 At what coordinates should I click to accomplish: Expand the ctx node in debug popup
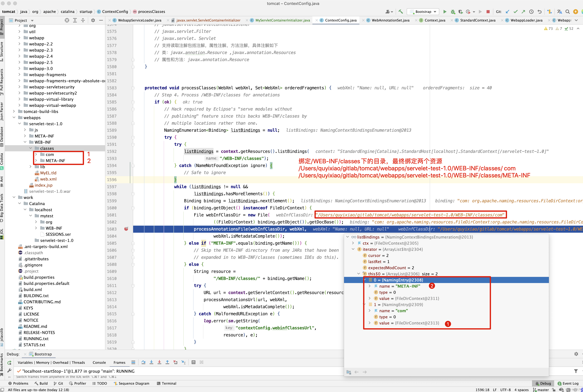pos(353,243)
